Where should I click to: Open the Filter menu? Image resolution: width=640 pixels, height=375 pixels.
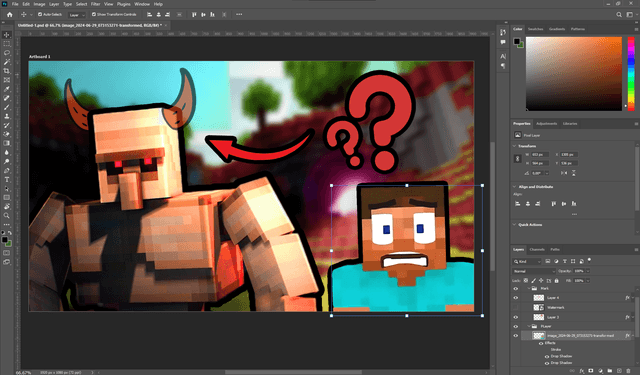[x=96, y=4]
